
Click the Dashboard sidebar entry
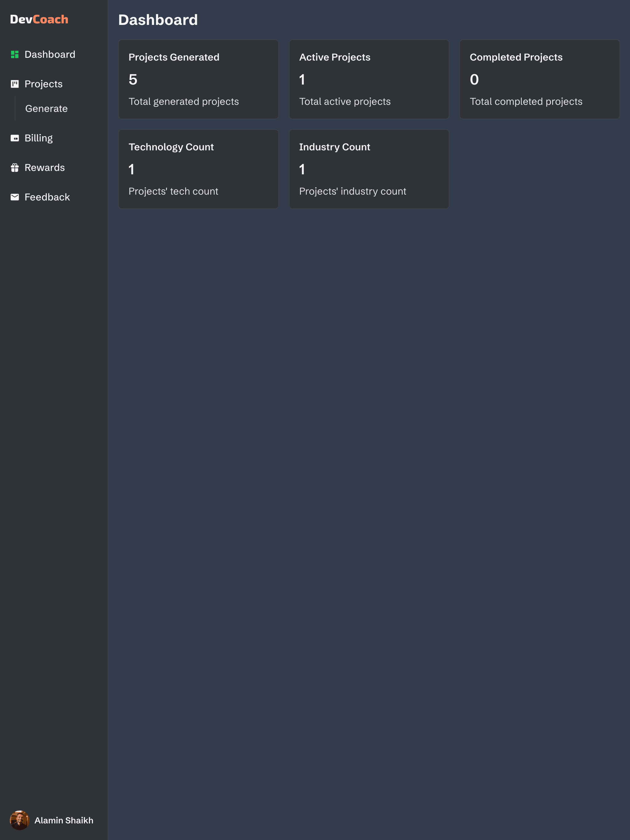click(50, 54)
